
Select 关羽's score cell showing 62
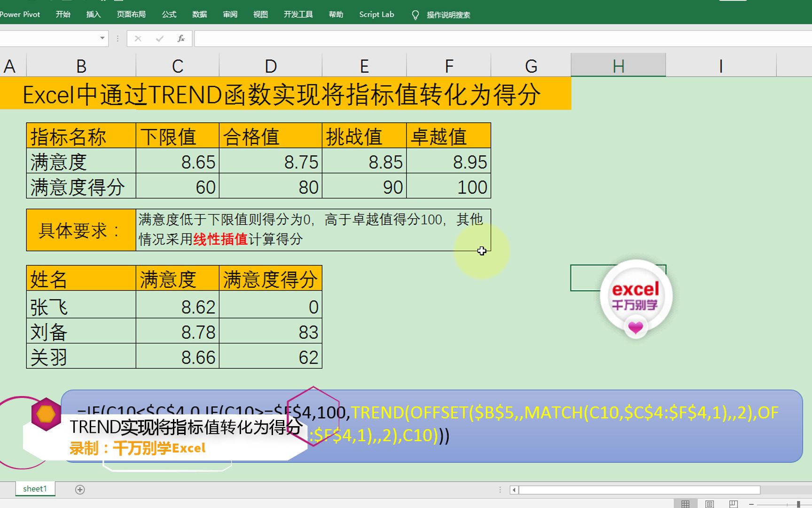coord(271,356)
